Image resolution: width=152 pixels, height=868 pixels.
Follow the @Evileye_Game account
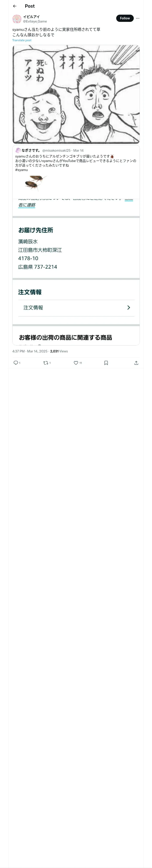[x=125, y=18]
